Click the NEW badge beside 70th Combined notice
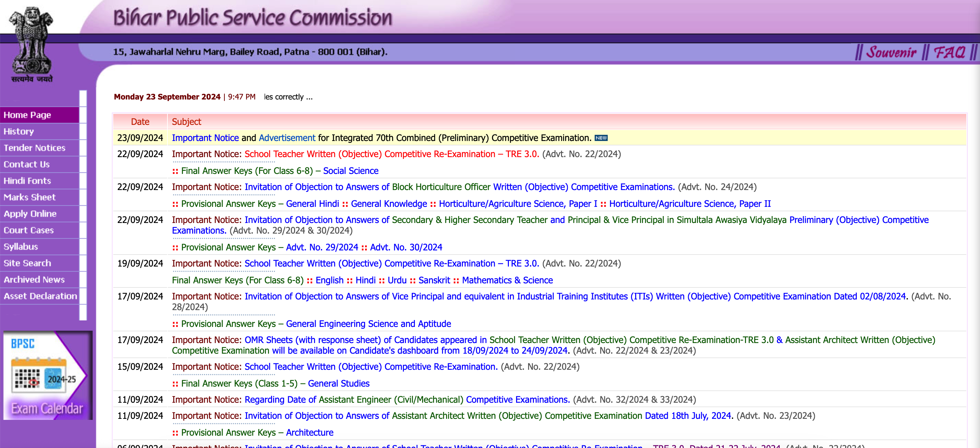Image resolution: width=980 pixels, height=448 pixels. click(601, 138)
